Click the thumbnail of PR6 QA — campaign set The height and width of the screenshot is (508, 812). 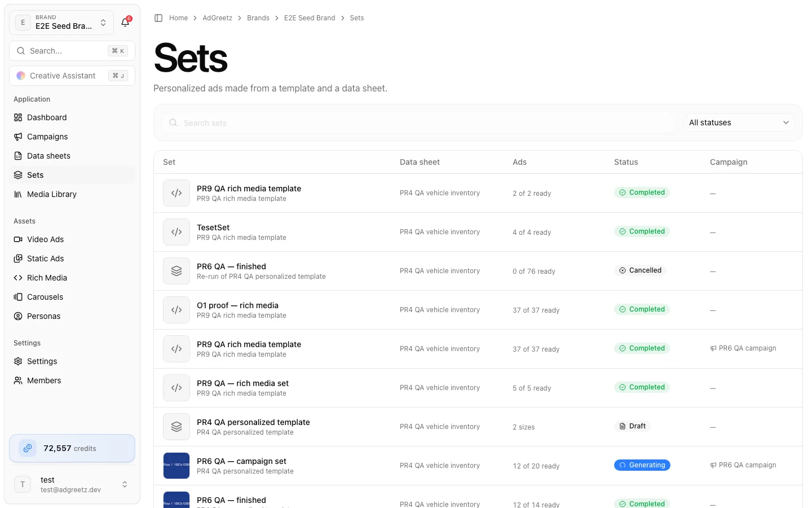176,466
